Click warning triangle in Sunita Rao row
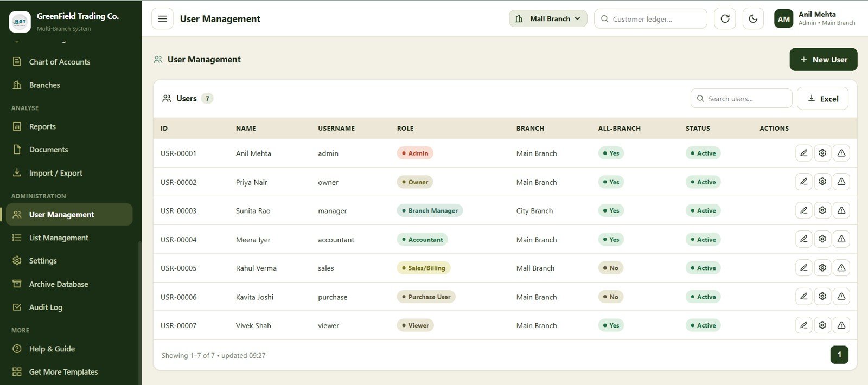The image size is (868, 385). pos(841,210)
